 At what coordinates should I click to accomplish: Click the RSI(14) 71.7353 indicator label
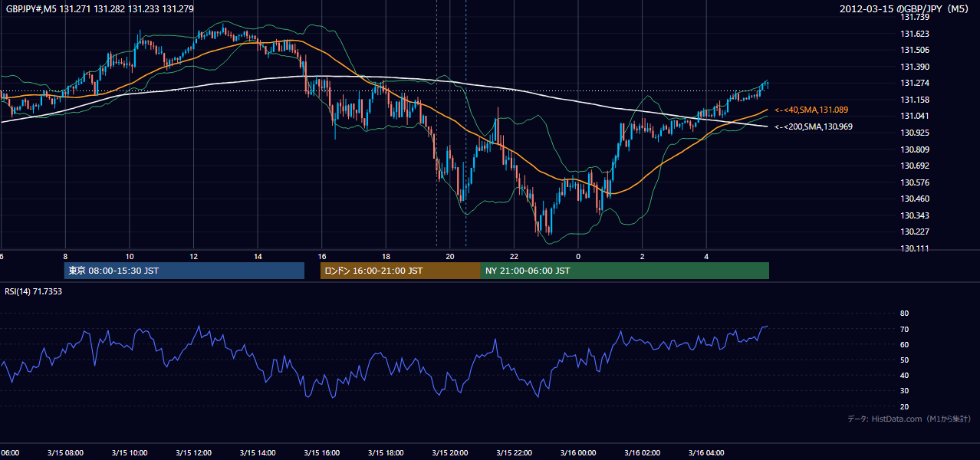[x=34, y=291]
